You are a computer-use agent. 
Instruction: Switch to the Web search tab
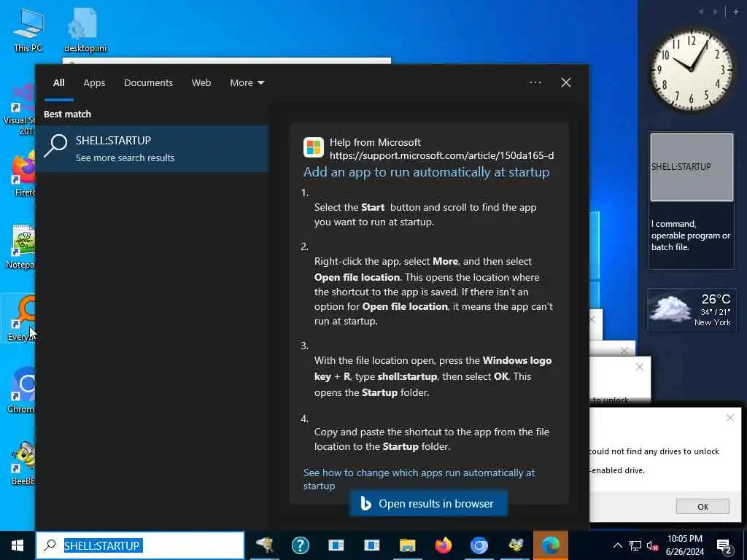click(x=201, y=83)
